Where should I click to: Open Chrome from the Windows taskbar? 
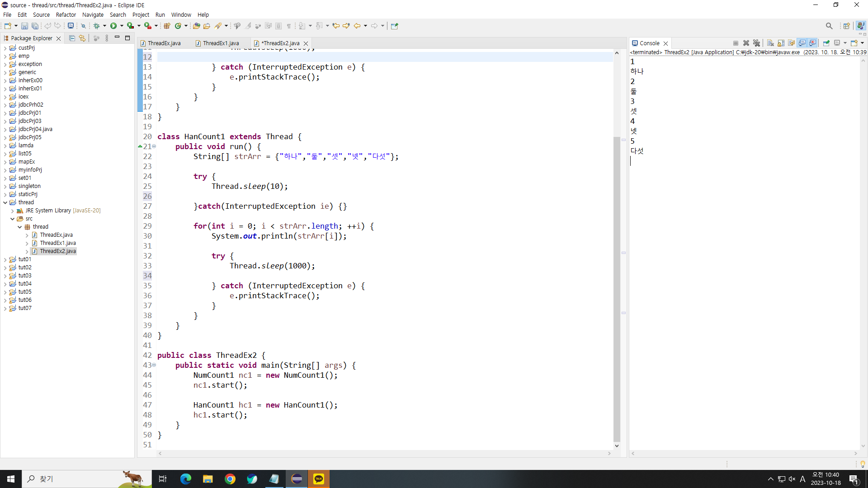coord(230,479)
